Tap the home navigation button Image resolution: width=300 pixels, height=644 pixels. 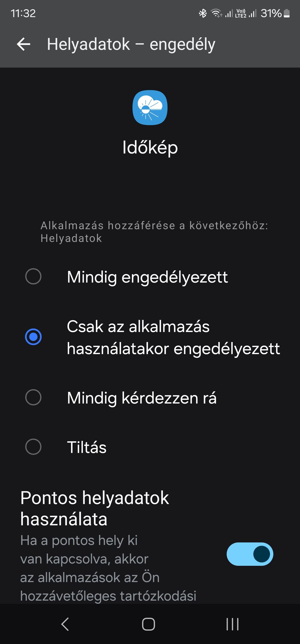(149, 624)
